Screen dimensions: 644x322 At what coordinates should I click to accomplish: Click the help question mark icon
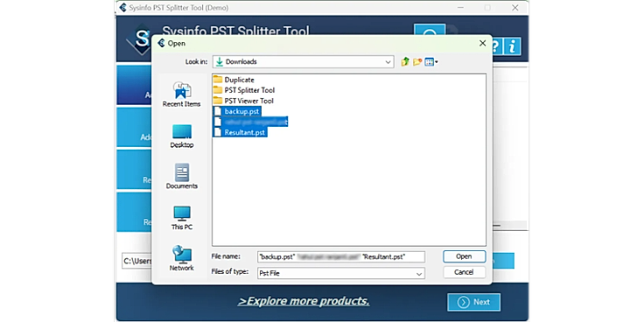[496, 47]
